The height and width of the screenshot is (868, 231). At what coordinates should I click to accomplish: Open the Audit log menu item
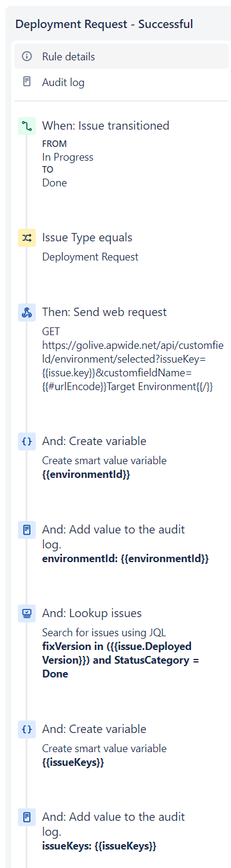point(121,82)
